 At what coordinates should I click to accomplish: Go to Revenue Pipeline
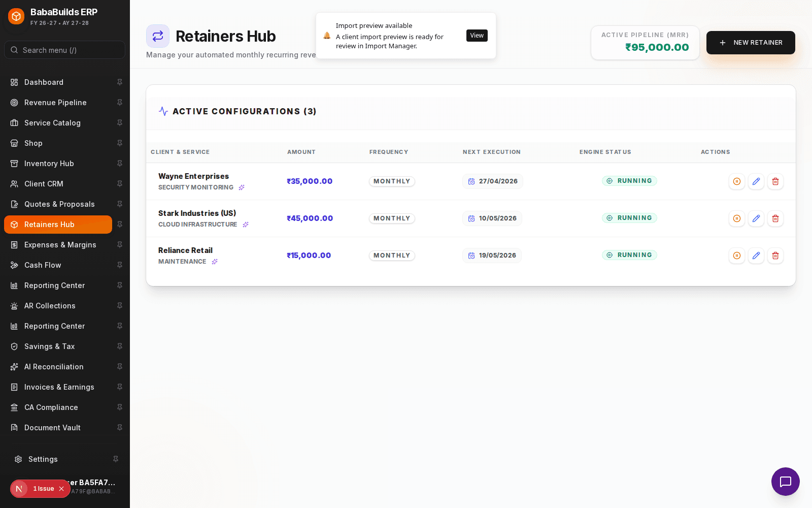point(58,103)
